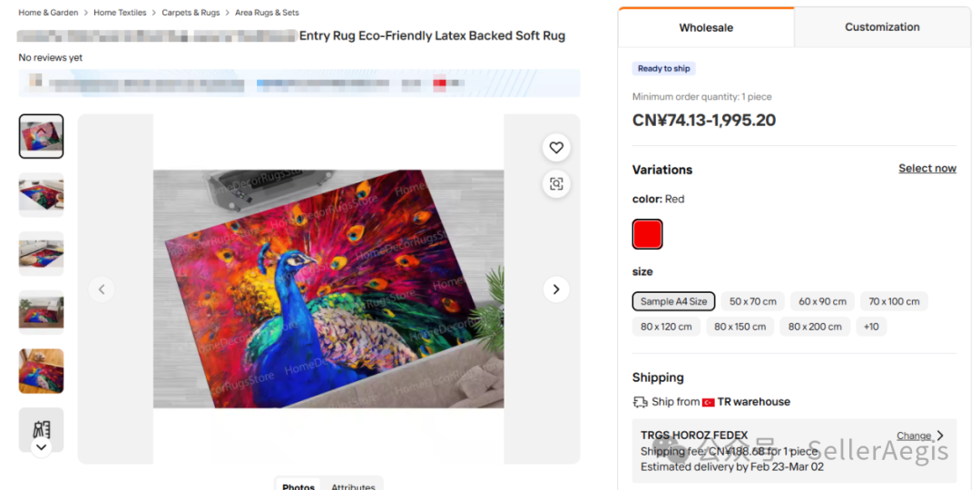The image size is (980, 490).
Task: Select the Red color swatch
Action: click(648, 234)
